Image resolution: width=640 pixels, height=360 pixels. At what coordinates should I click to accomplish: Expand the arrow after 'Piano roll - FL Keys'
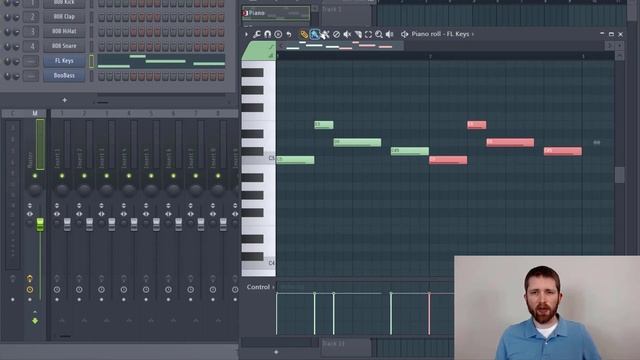473,34
